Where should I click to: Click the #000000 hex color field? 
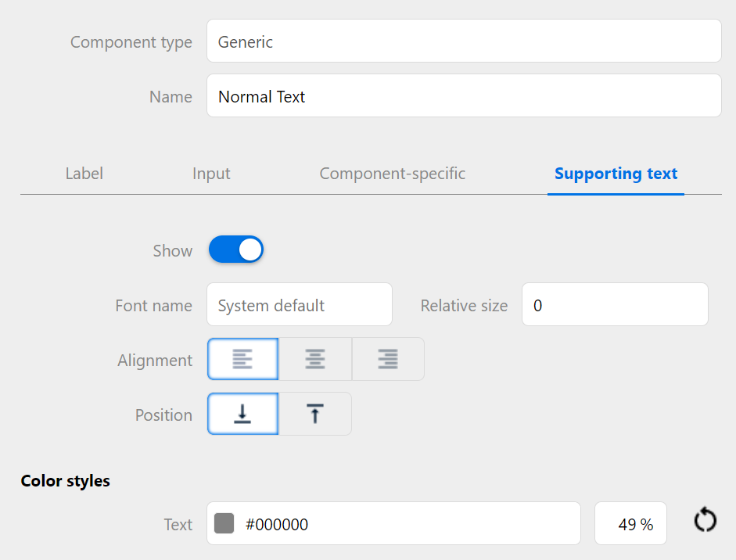[407, 524]
